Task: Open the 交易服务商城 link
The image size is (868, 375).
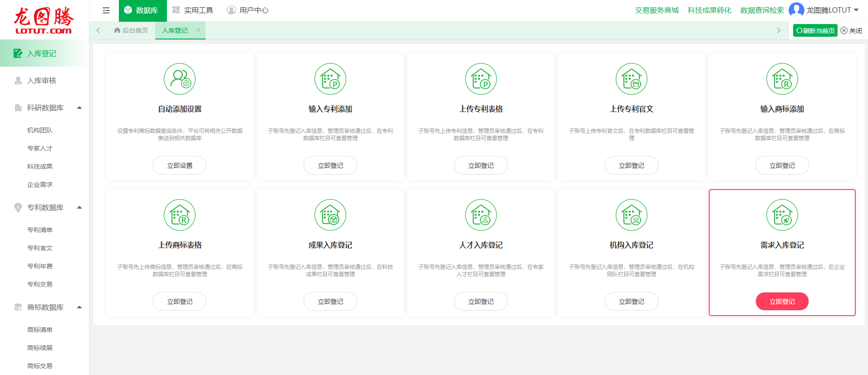Action: [657, 10]
